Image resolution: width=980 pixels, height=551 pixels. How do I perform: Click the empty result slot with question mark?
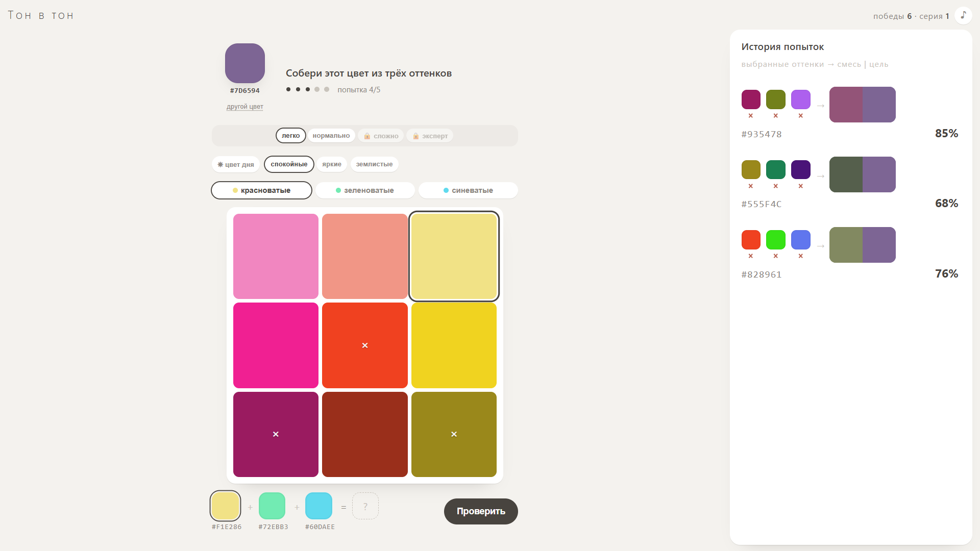point(365,506)
